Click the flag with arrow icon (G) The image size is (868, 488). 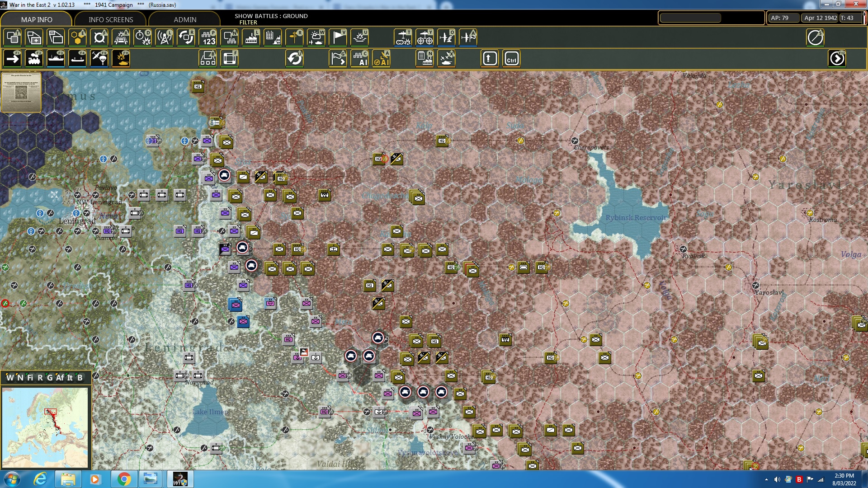[338, 59]
